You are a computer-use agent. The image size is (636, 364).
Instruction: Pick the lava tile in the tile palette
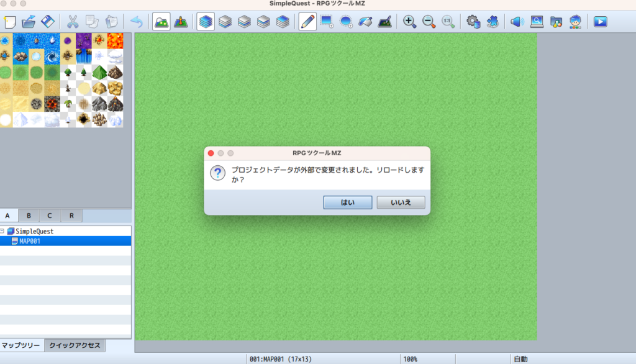pyautogui.click(x=116, y=41)
